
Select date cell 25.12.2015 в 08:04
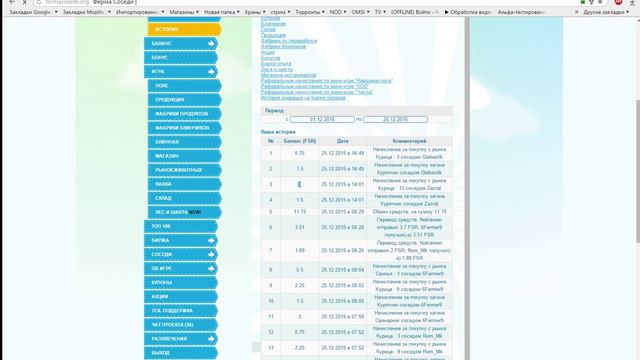(x=342, y=270)
